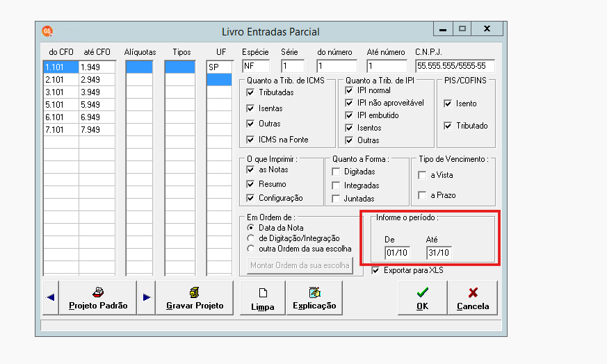Click the Projeto Padrão printer button
Screen dimensions: 607x364
(x=98, y=298)
